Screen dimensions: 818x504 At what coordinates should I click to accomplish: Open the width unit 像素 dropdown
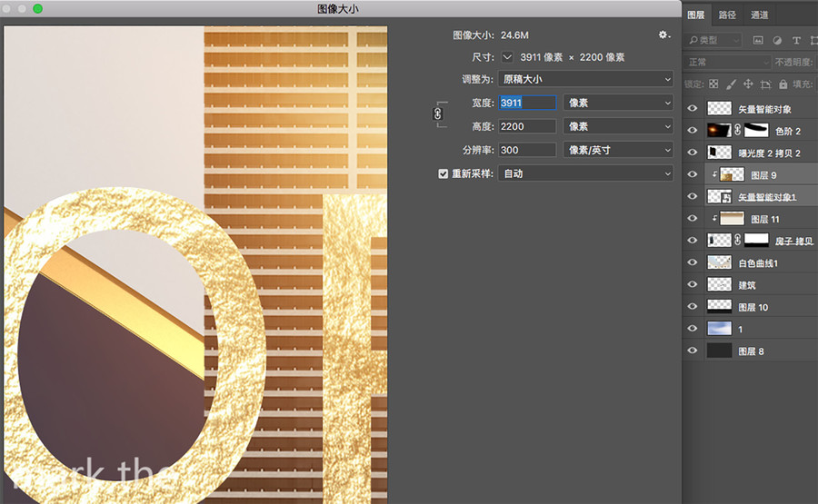click(618, 103)
